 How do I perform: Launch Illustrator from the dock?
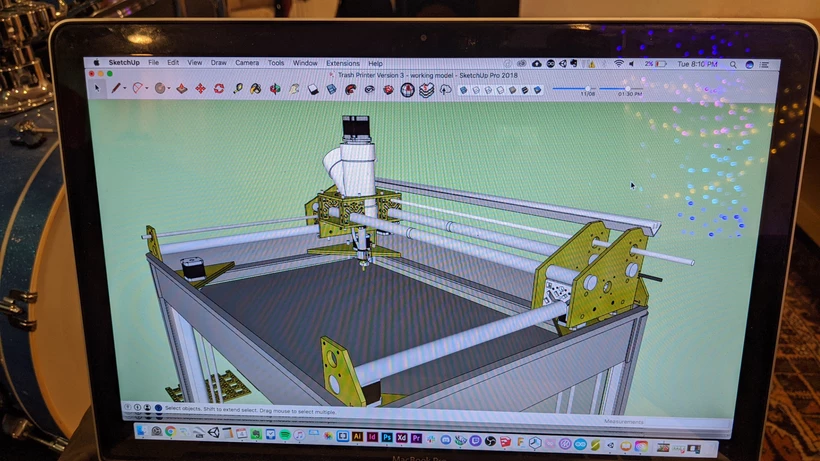[357, 436]
